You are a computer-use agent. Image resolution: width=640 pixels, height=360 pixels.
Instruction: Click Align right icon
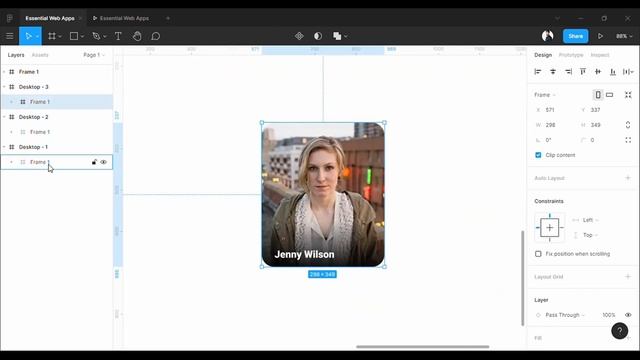(x=568, y=71)
